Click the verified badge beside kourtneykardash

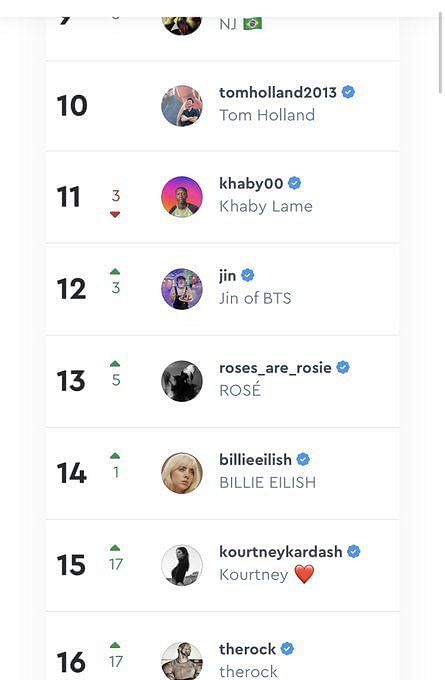click(x=354, y=551)
